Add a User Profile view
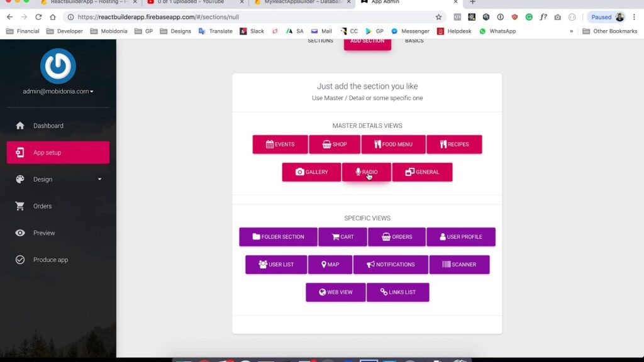The height and width of the screenshot is (362, 644). click(461, 237)
